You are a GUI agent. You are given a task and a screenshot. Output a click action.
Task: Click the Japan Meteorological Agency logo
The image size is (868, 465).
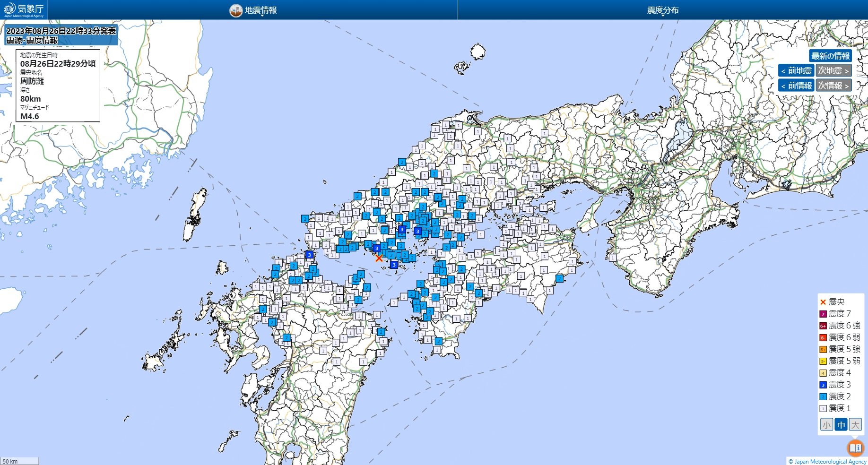click(x=24, y=9)
